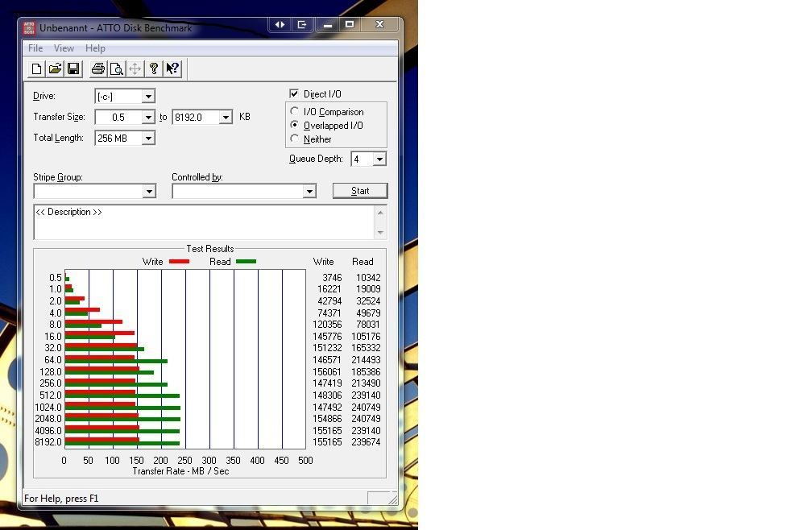
Task: Click the Start benchmark button
Action: pos(360,191)
